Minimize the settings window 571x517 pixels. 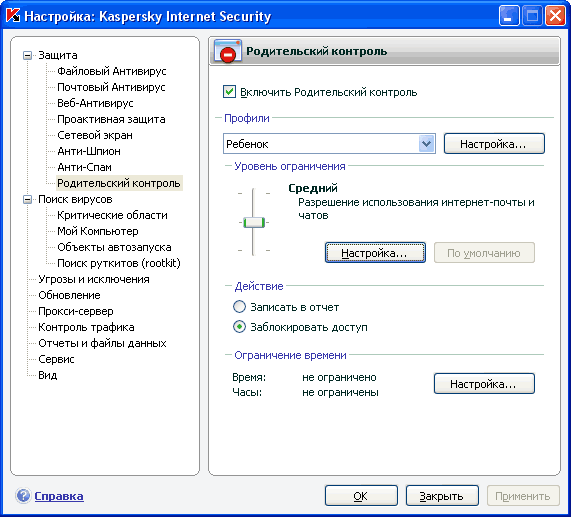click(509, 16)
